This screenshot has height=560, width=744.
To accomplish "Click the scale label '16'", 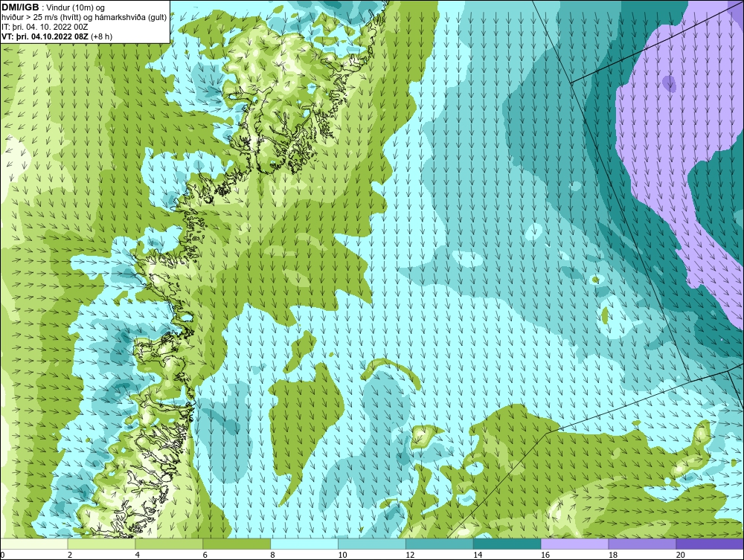I will click(545, 555).
